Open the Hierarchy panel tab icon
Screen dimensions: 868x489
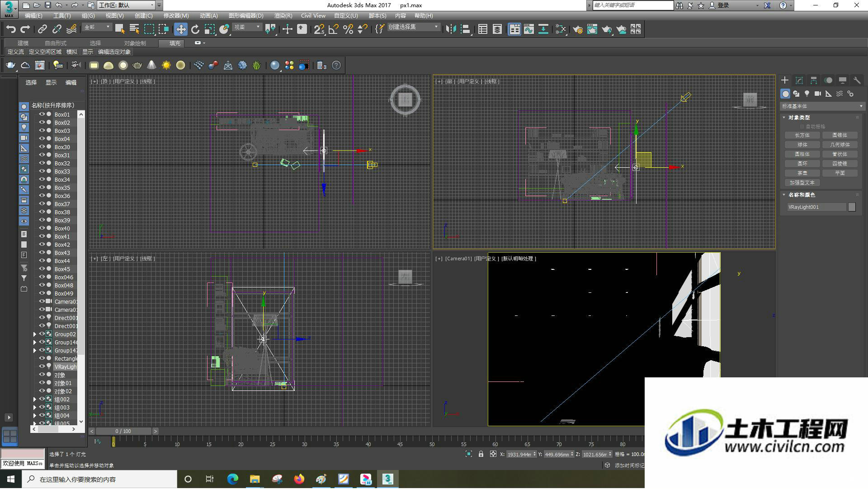click(x=814, y=80)
